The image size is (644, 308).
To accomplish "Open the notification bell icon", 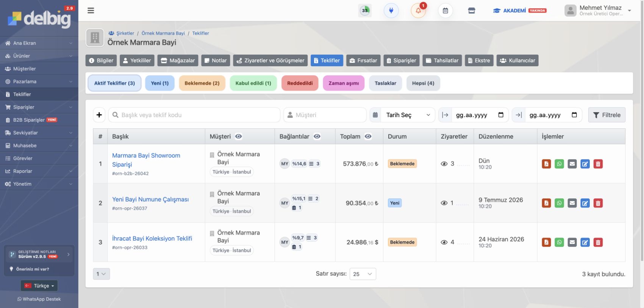I will (418, 11).
